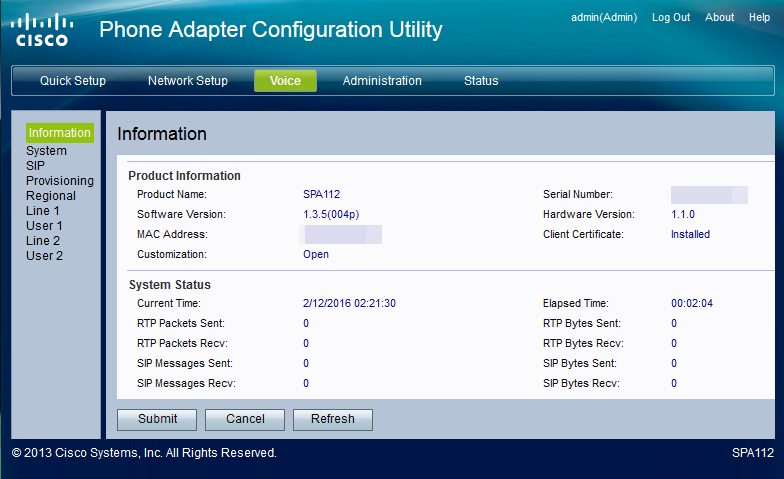The image size is (784, 479).
Task: Click the Cisco logo
Action: (42, 30)
